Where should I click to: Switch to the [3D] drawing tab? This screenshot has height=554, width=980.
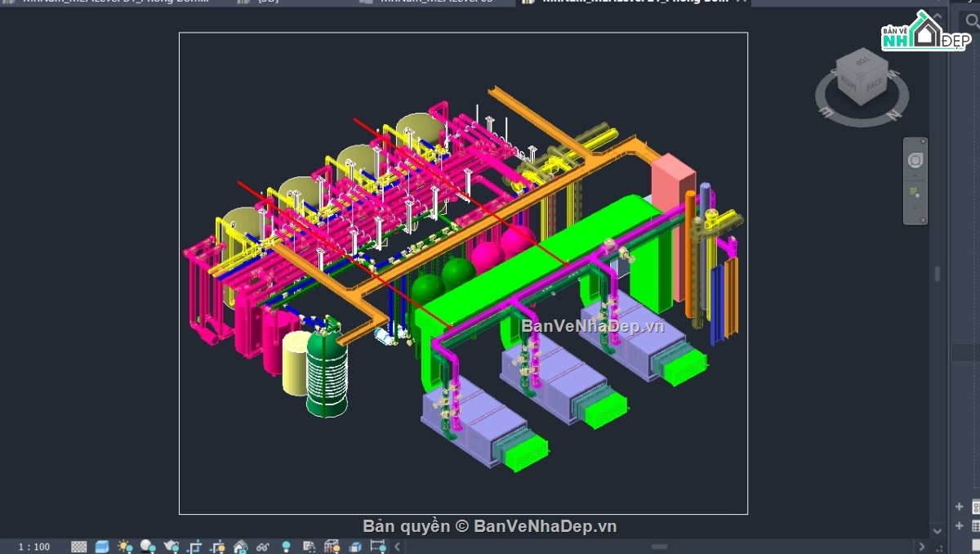[x=268, y=2]
